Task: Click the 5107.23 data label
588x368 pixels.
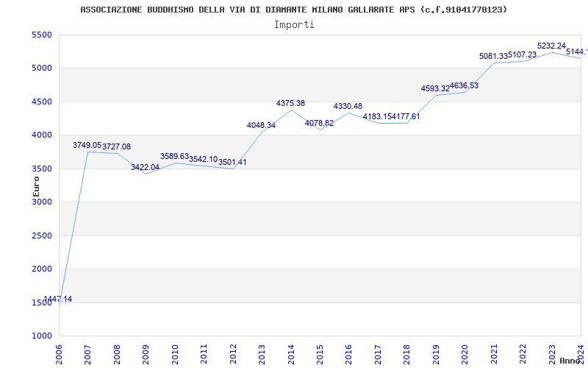Action: coord(523,54)
